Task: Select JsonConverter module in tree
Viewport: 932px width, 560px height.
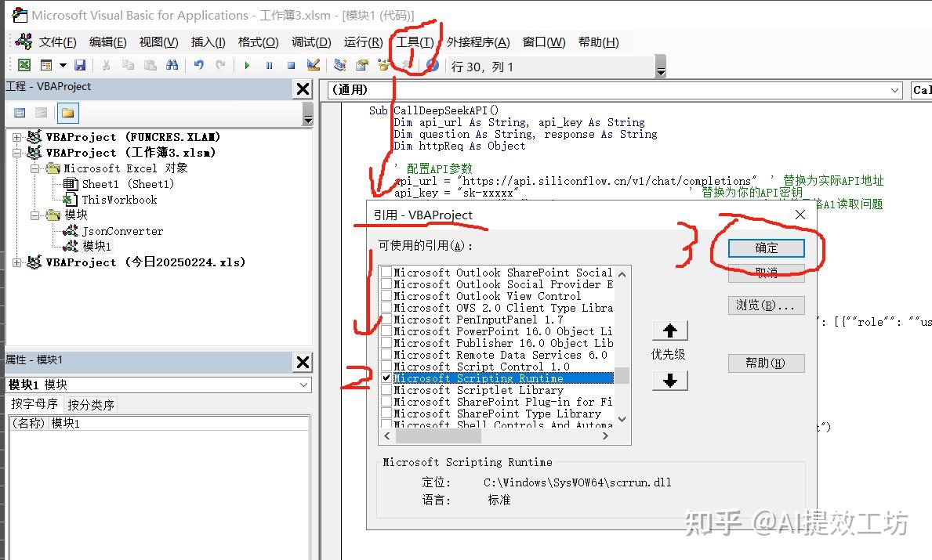Action: 121,231
